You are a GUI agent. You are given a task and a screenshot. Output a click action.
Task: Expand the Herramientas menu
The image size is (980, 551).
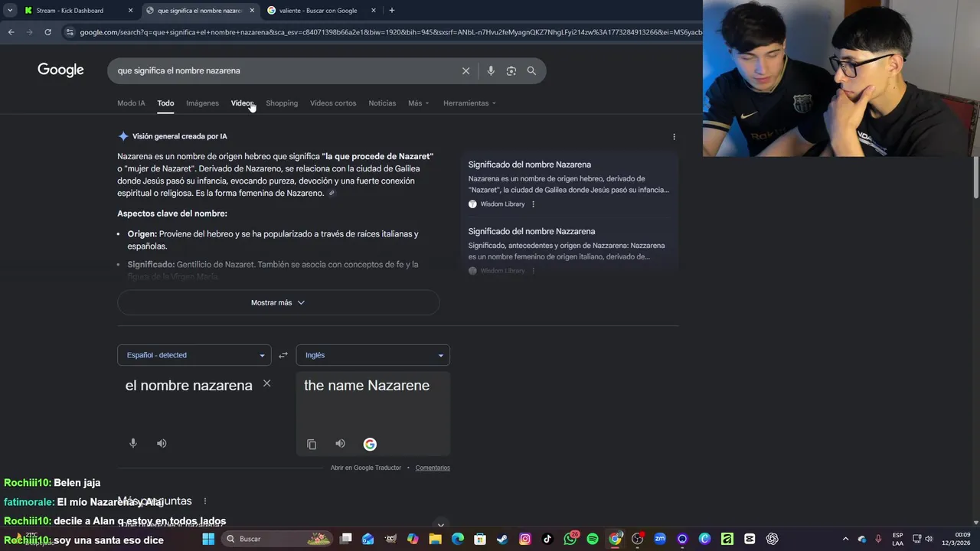(469, 103)
